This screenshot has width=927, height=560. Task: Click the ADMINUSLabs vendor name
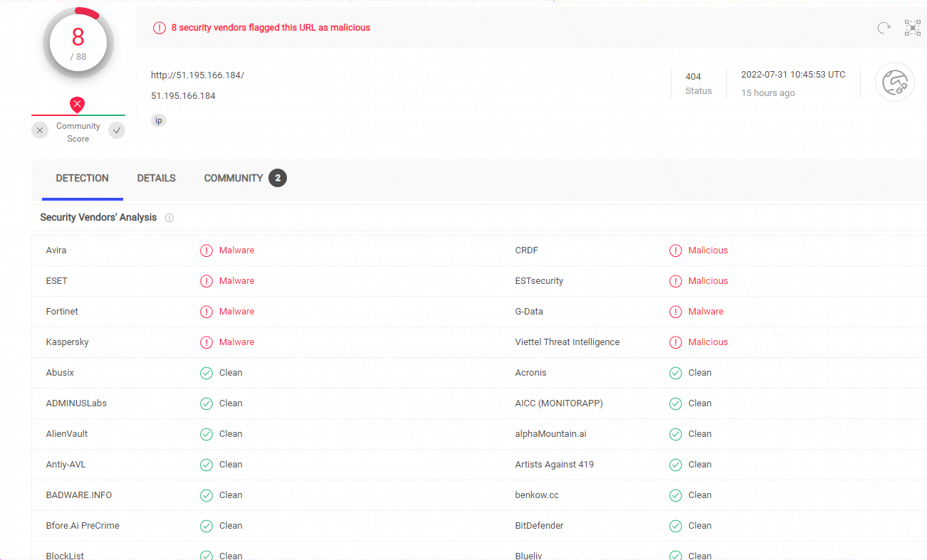click(76, 403)
